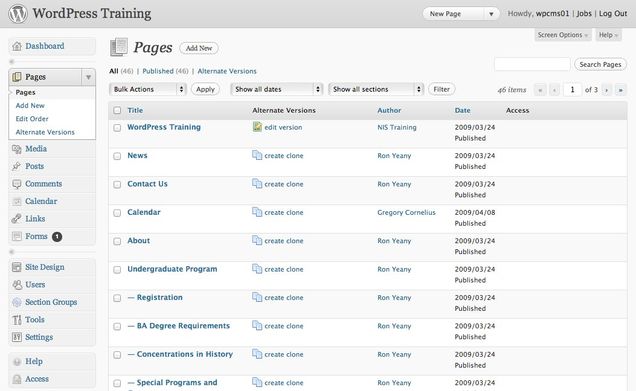Open the Bulk Actions dropdown
The height and width of the screenshot is (391, 636).
click(148, 89)
